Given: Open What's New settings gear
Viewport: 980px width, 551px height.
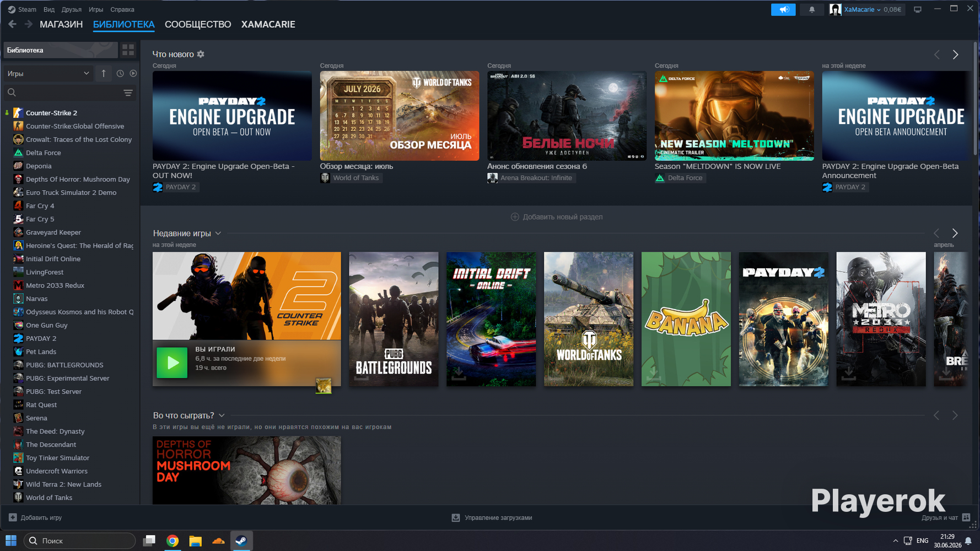Looking at the screenshot, I should click(x=201, y=54).
